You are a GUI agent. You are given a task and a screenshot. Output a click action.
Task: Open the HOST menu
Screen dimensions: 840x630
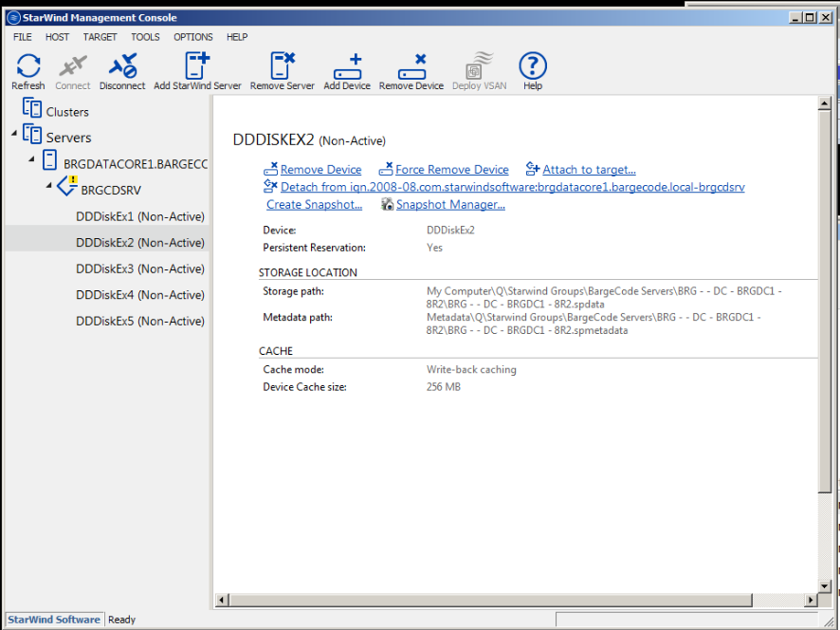(x=57, y=37)
